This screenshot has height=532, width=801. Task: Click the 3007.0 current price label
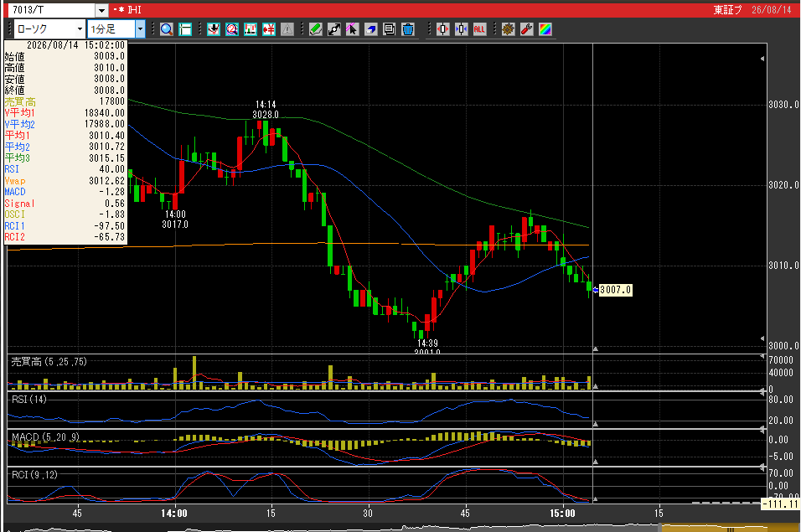[615, 290]
